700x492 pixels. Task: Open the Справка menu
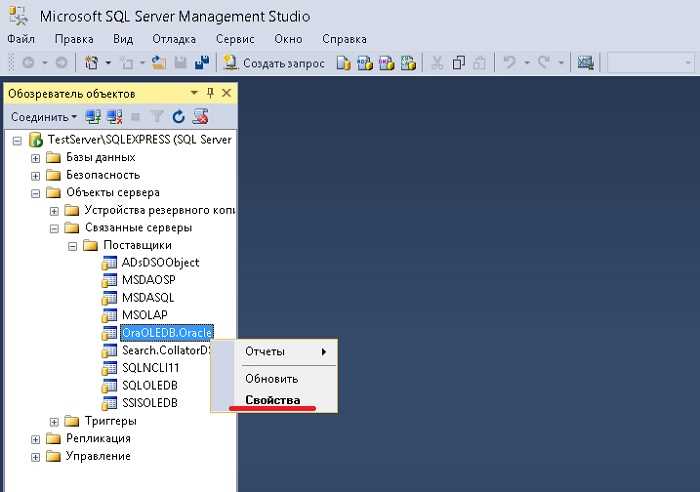(345, 39)
